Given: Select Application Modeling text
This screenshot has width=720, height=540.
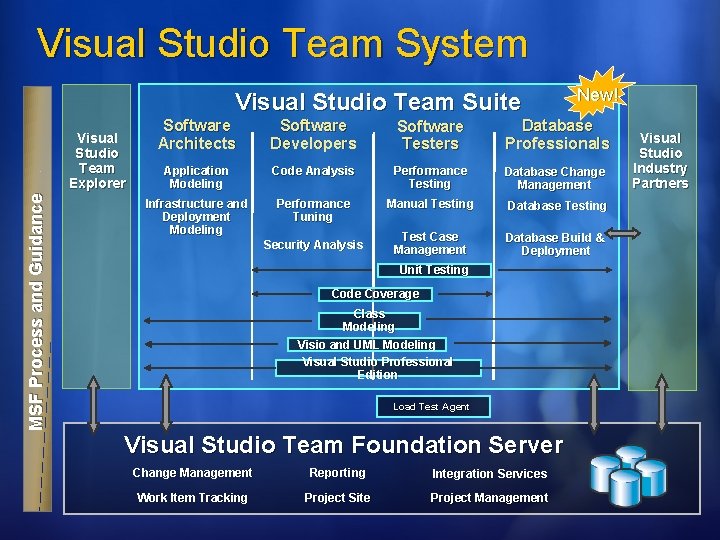Looking at the screenshot, I should [x=196, y=177].
